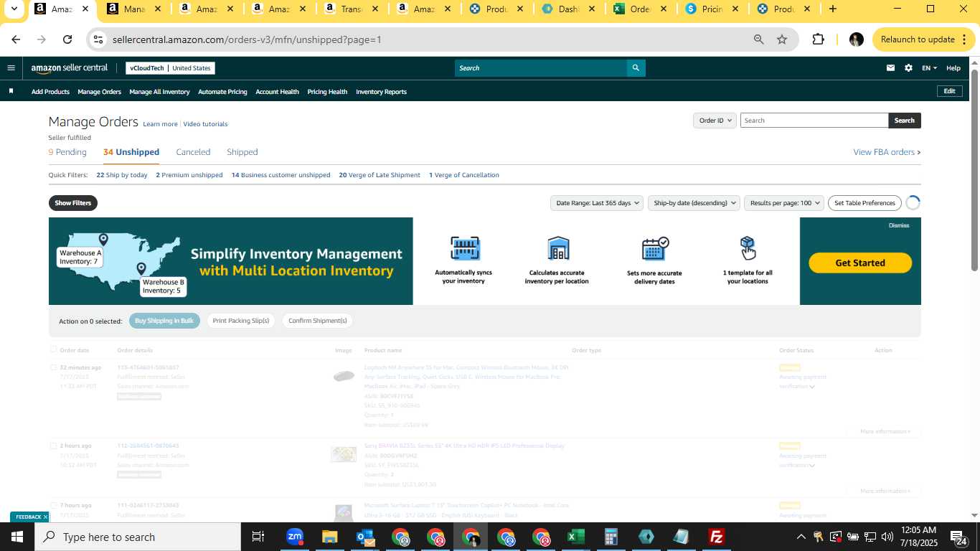The width and height of the screenshot is (980, 551).
Task: Show hidden system tray icons
Action: click(801, 537)
